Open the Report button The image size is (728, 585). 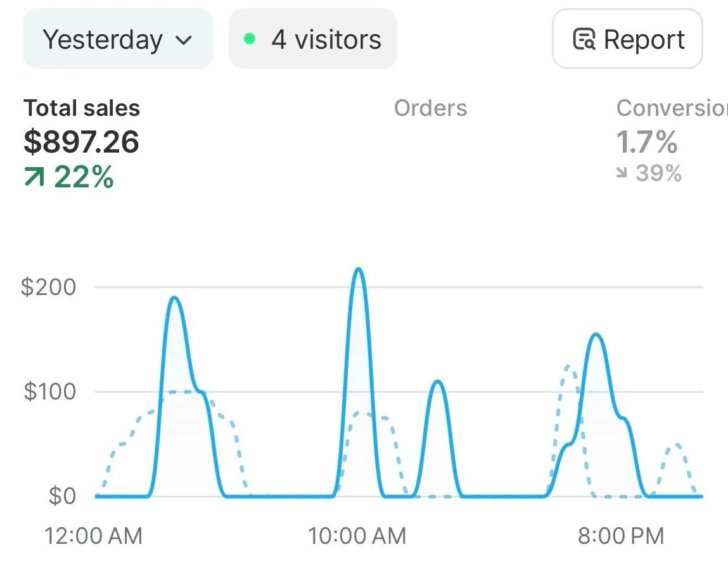pos(627,39)
